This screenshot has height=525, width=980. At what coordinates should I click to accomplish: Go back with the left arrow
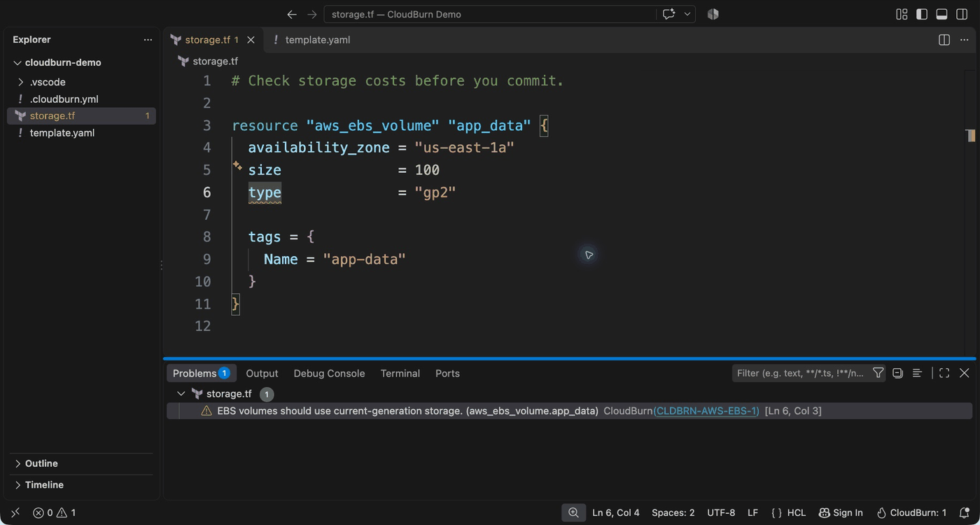[x=292, y=14]
